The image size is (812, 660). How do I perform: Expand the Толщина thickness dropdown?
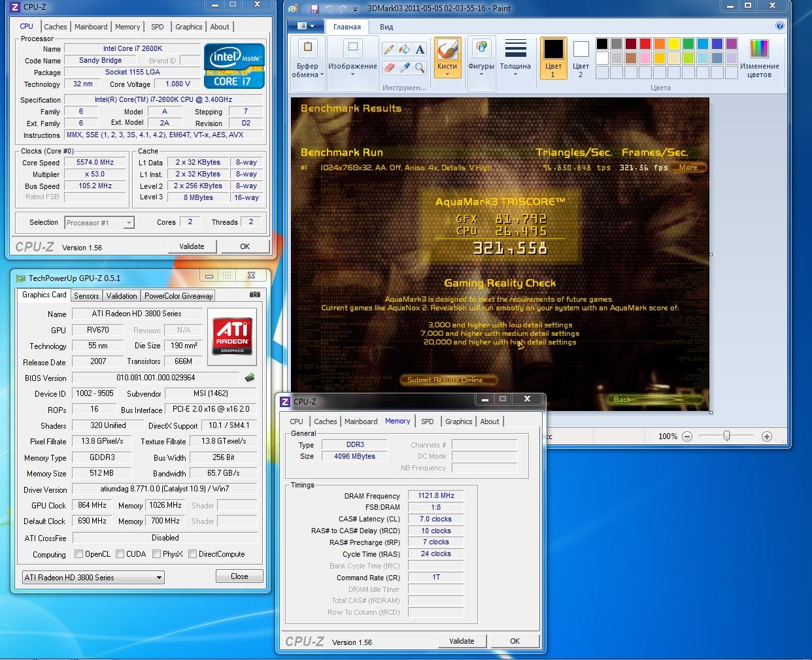point(515,73)
